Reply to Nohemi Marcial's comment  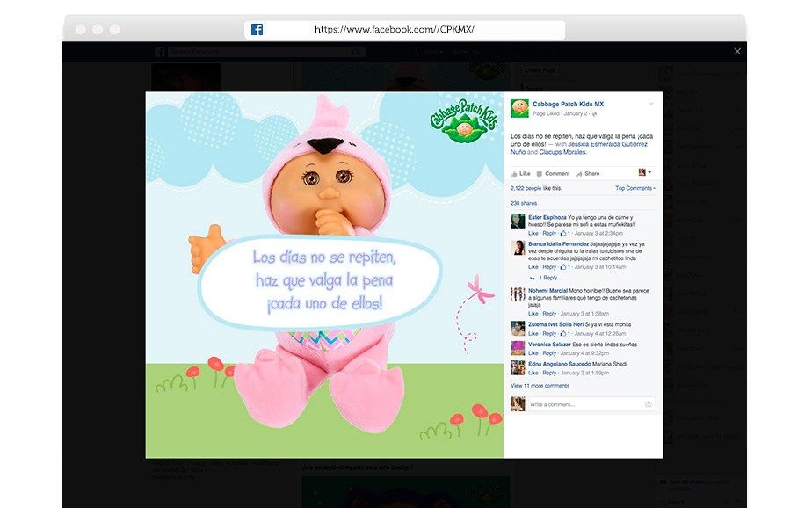point(549,314)
